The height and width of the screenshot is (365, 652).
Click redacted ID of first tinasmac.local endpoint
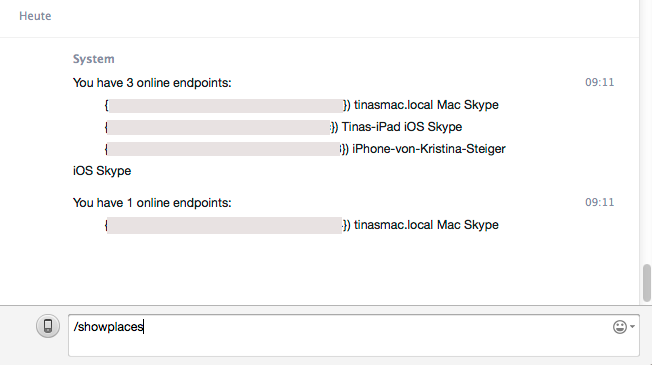coord(225,106)
